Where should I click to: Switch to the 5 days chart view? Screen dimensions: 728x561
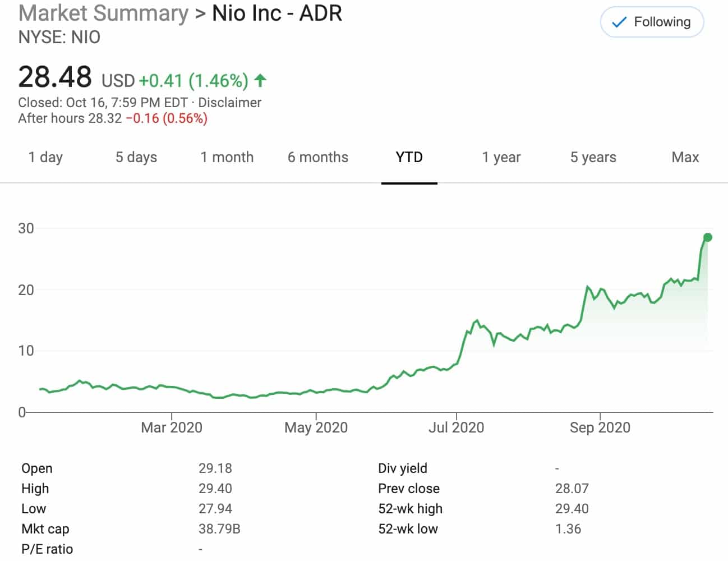tap(135, 158)
